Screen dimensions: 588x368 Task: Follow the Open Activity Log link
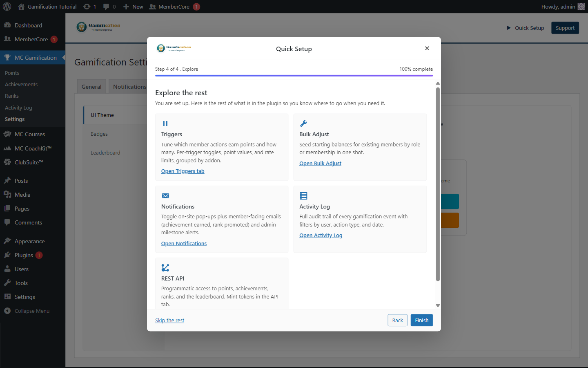(x=321, y=235)
